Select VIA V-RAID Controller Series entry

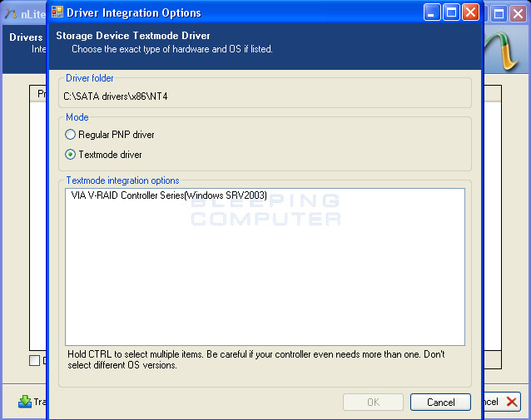coord(169,195)
